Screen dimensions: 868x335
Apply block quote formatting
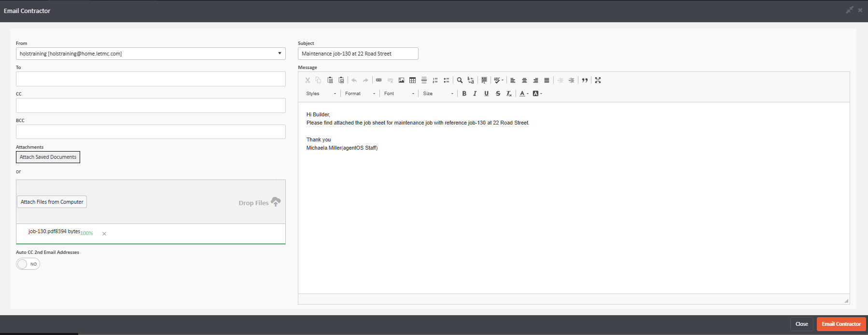click(x=585, y=80)
